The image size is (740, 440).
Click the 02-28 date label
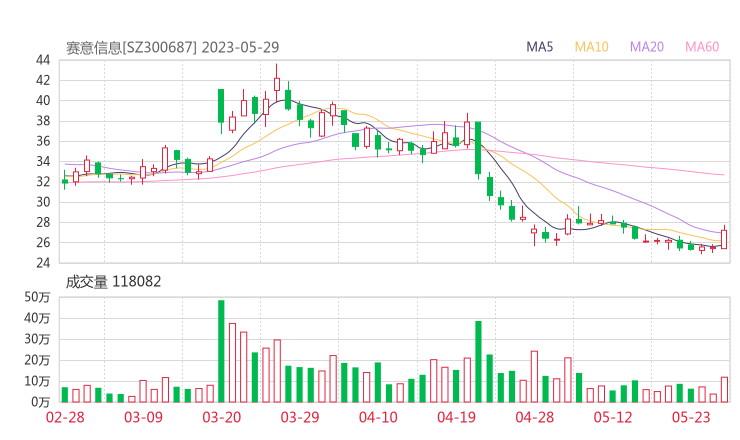tap(65, 417)
